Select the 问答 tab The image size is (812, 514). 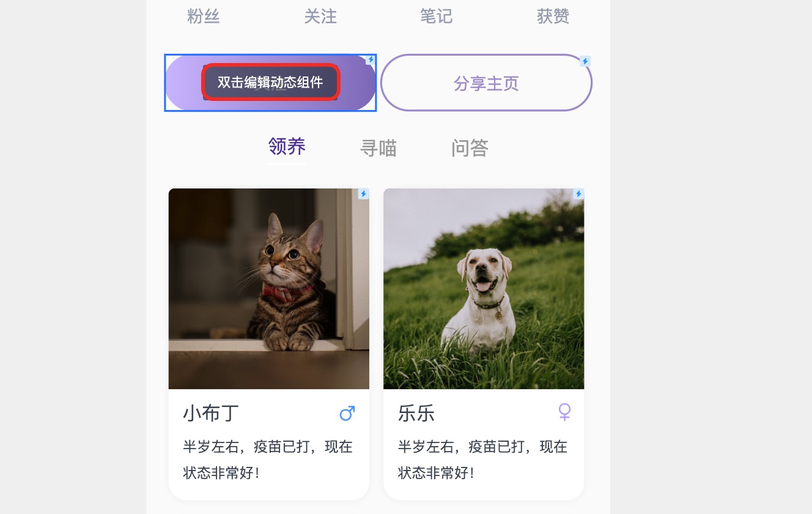click(x=470, y=148)
